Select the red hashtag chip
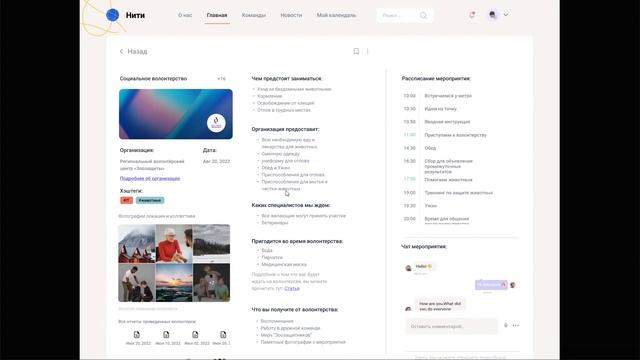Viewport: 640px width, 360px height. coord(127,200)
